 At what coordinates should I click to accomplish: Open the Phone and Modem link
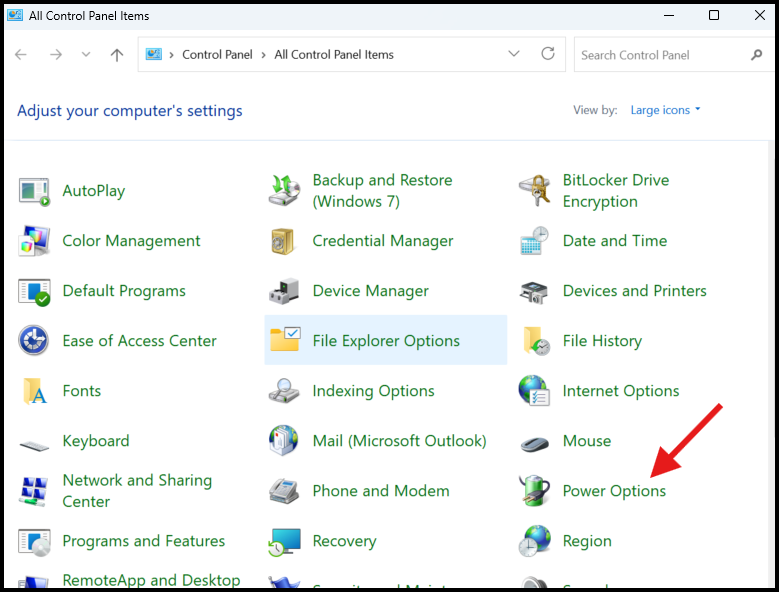pyautogui.click(x=381, y=491)
